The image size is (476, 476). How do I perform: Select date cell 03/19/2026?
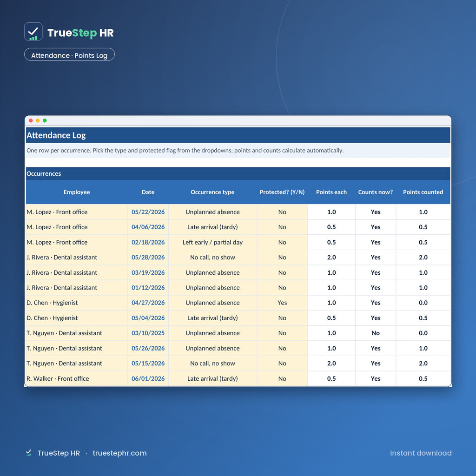pyautogui.click(x=148, y=272)
